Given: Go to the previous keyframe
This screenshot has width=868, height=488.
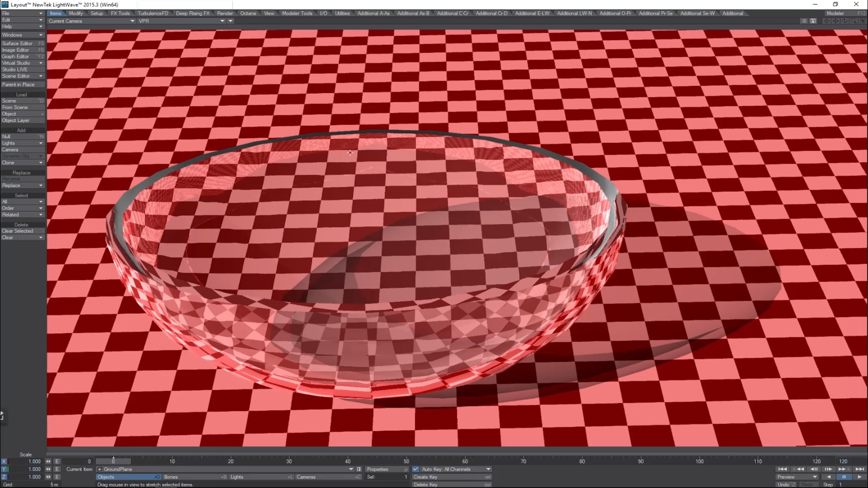Looking at the screenshot, I should coord(798,469).
